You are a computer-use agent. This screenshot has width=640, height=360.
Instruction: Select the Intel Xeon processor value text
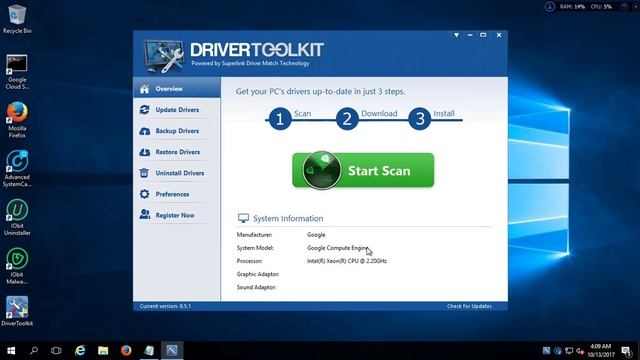tap(347, 261)
